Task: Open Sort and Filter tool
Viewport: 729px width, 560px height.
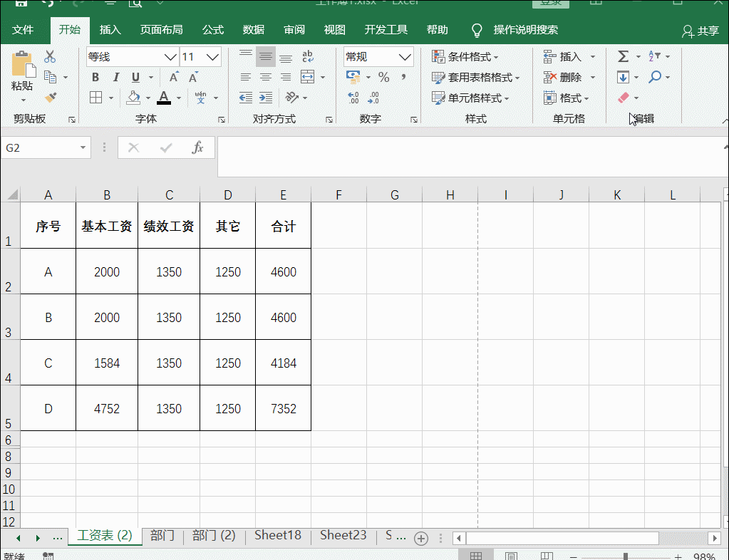Action: [654, 57]
